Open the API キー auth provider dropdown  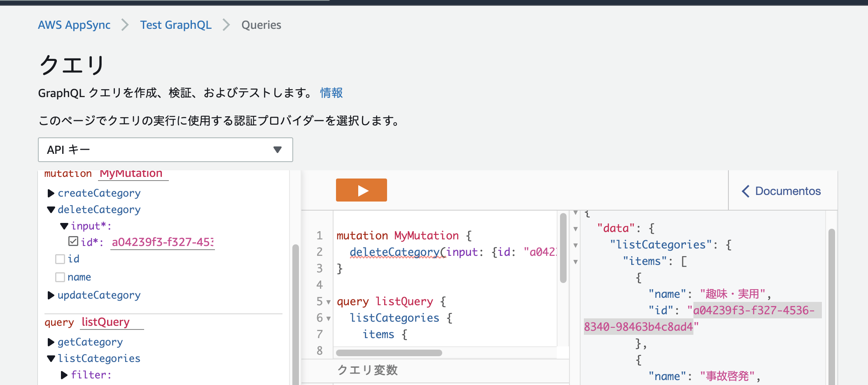coord(166,150)
